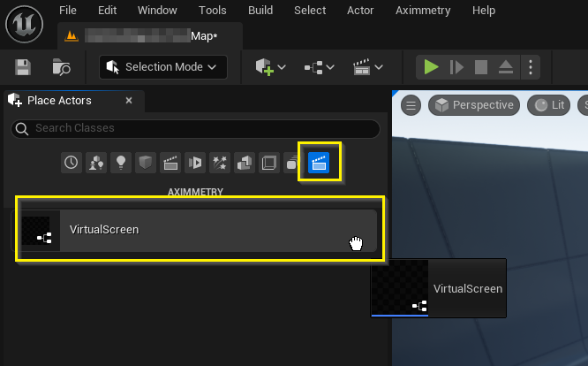Select the blue Aximmetry category icon
Viewport: 588px width, 366px height.
319,163
